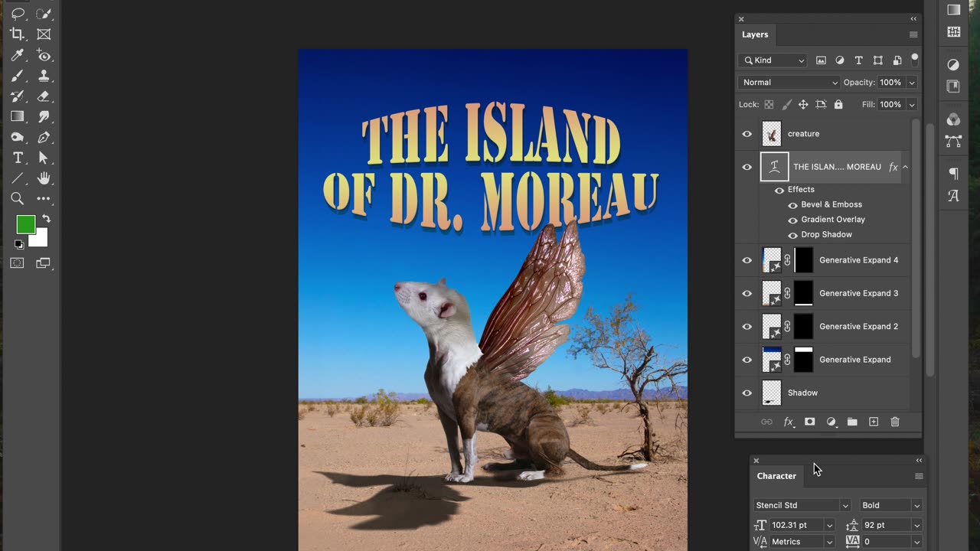
Task: Select the Smudge tool
Action: 44,116
